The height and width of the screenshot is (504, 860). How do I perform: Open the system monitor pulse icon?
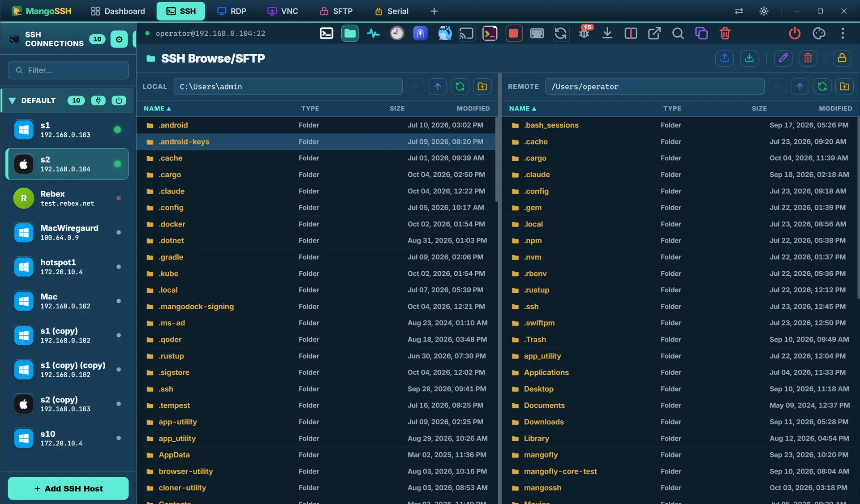tap(373, 34)
